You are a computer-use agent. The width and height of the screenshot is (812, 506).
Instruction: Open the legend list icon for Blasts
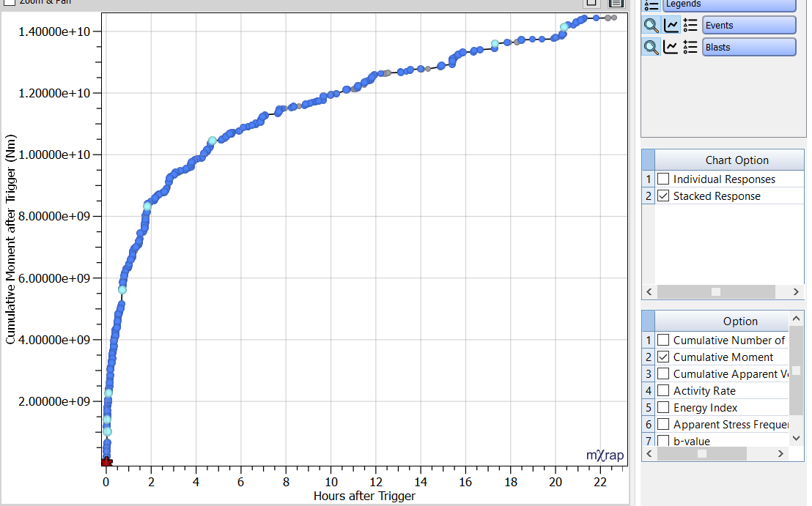pyautogui.click(x=690, y=48)
